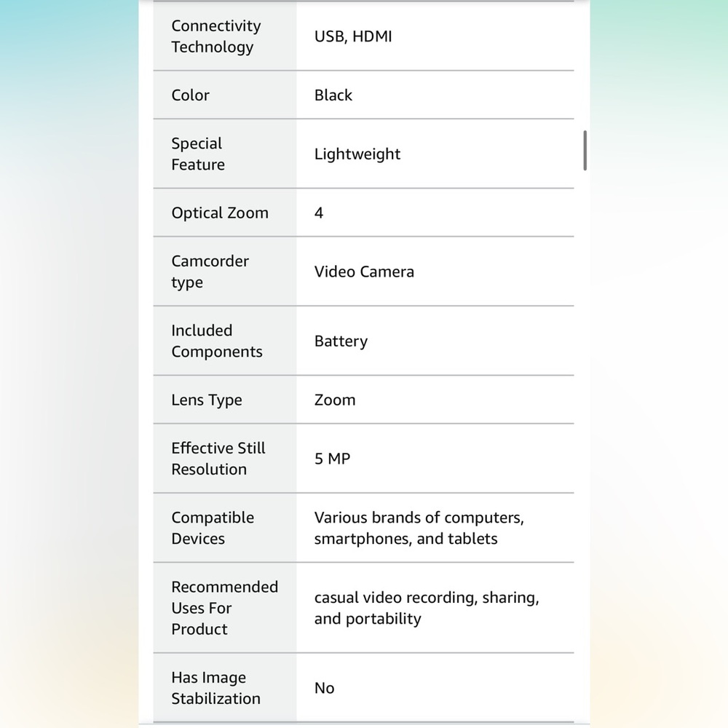Select the Special Feature label
The width and height of the screenshot is (728, 728).
click(198, 154)
